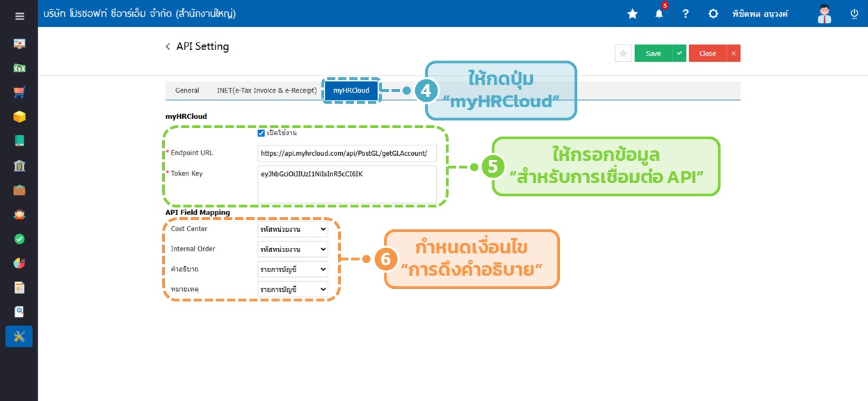The width and height of the screenshot is (868, 401).
Task: Switch to the General tab
Action: click(x=187, y=91)
